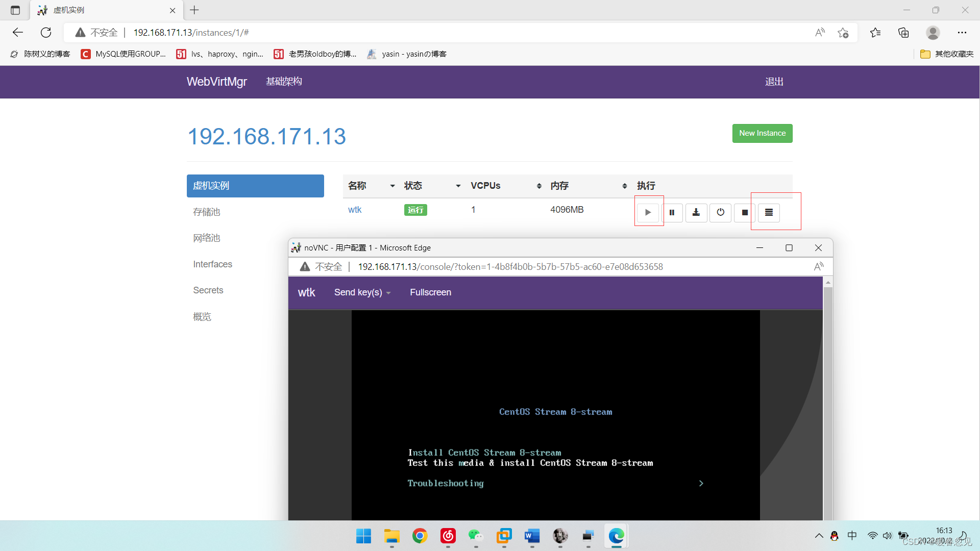Open browser Collections icon
The width and height of the screenshot is (980, 551).
point(903,33)
